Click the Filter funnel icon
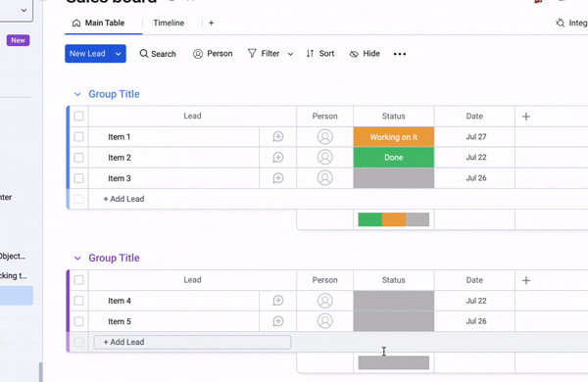This screenshot has width=588, height=382. point(252,53)
